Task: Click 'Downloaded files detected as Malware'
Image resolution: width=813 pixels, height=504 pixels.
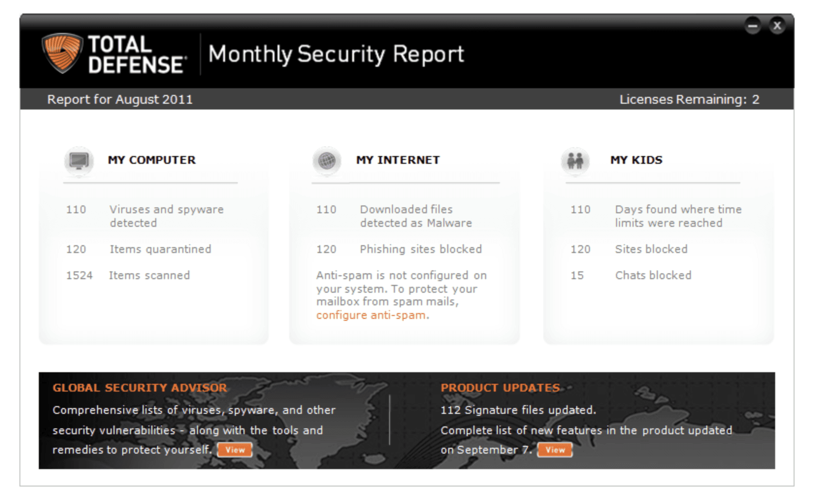Action: (x=416, y=216)
